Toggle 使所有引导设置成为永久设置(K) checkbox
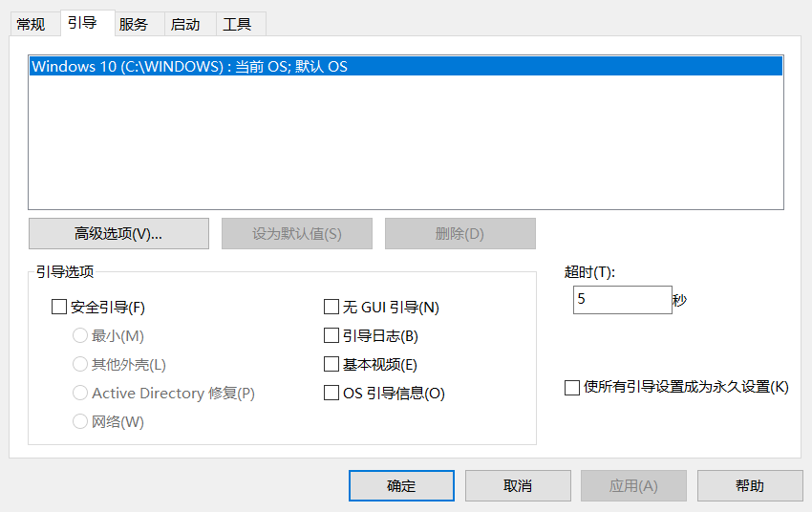This screenshot has width=812, height=512. pos(571,387)
